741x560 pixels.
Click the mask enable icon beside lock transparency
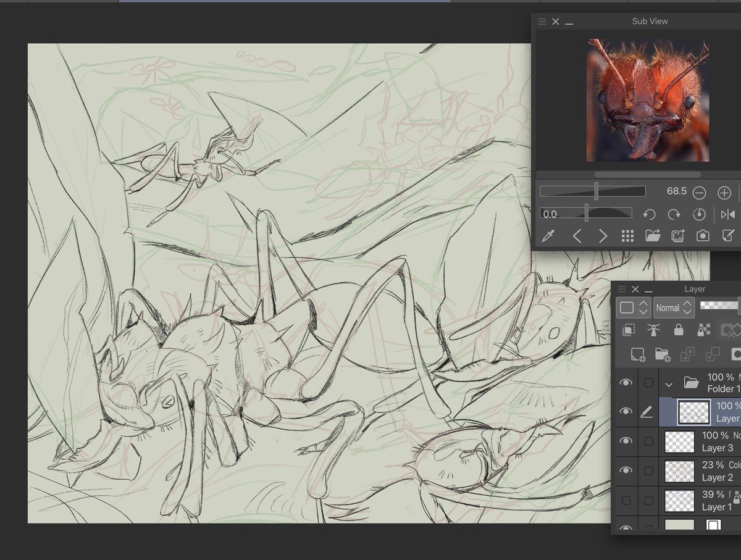(729, 330)
